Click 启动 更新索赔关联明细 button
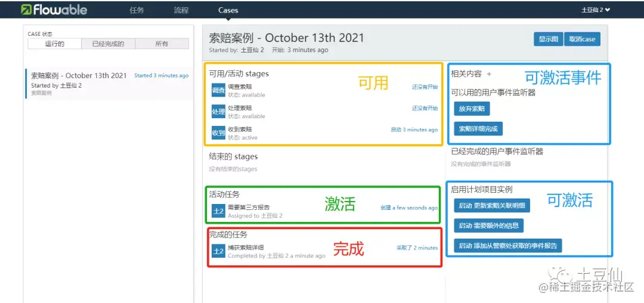Image resolution: width=644 pixels, height=303 pixels. (492, 205)
